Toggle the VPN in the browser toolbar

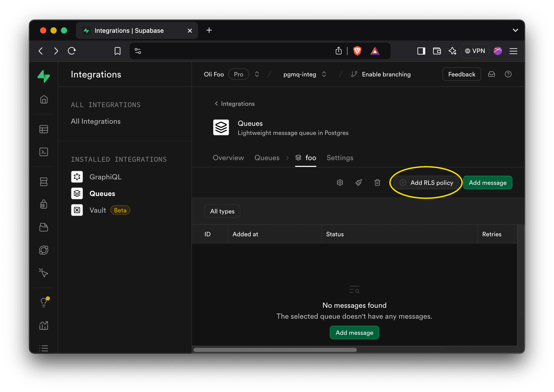point(475,51)
